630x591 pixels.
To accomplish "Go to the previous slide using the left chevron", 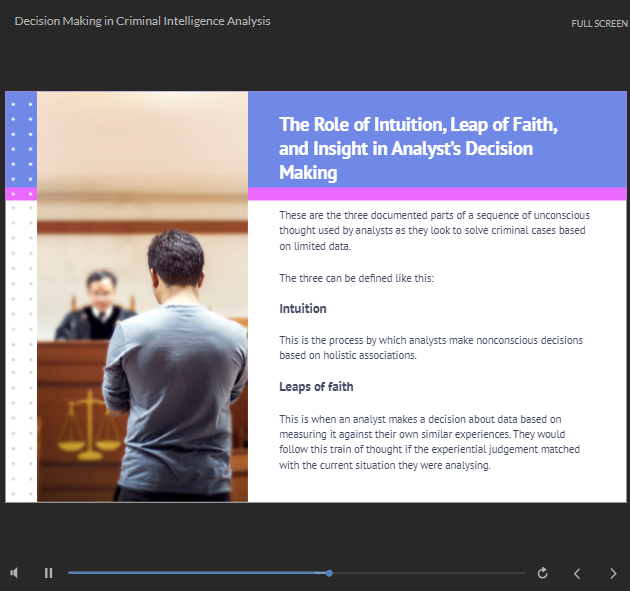I will tap(577, 573).
